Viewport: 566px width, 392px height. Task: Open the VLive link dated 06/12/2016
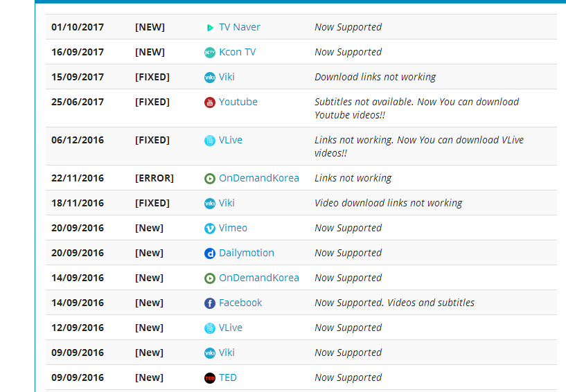tap(231, 140)
